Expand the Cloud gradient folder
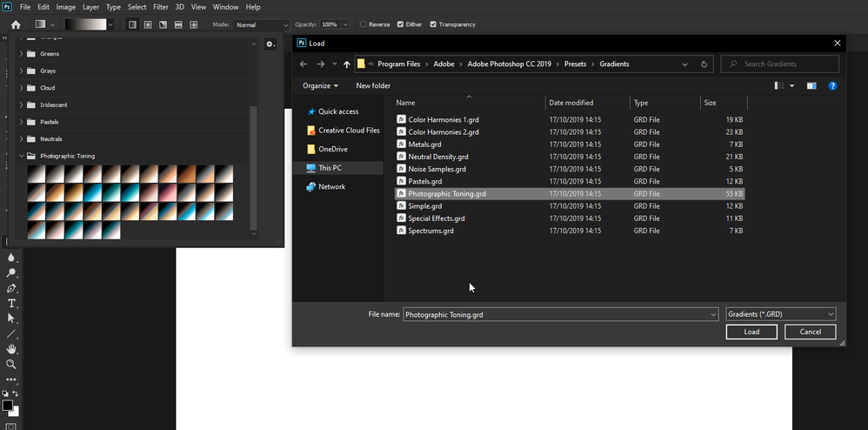The image size is (868, 430). 22,88
